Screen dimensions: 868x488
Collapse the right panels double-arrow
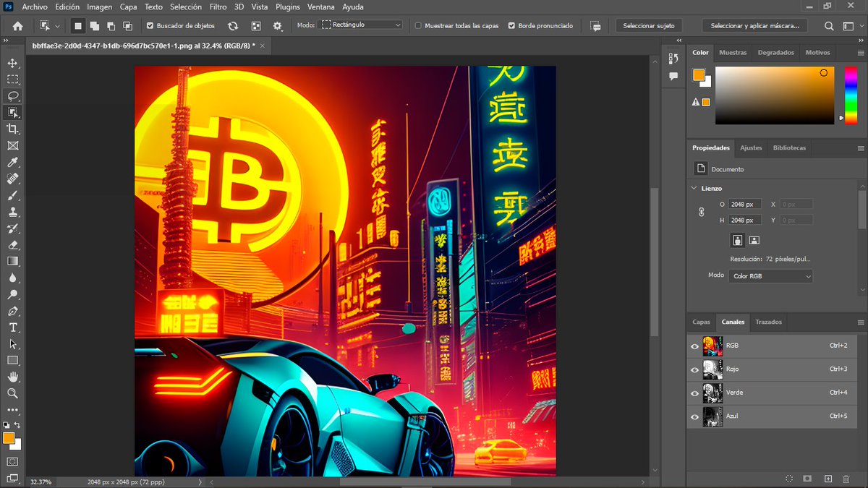tap(859, 41)
